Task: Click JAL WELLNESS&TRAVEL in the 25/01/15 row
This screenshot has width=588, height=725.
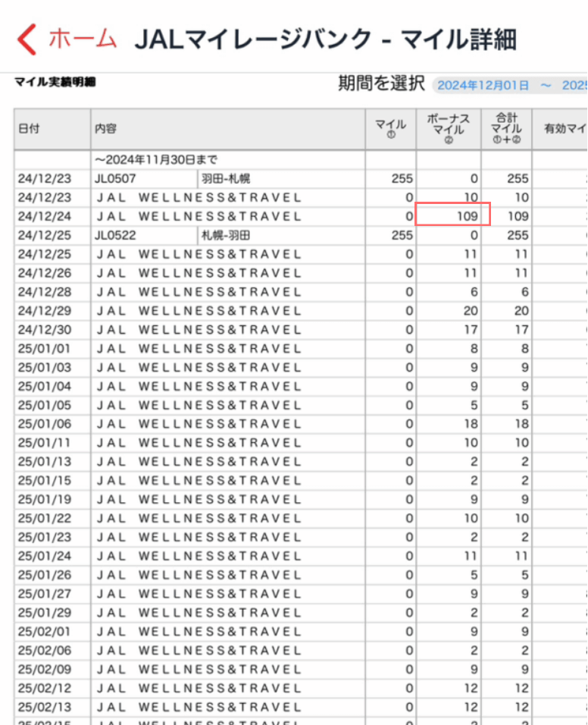Action: (x=199, y=480)
